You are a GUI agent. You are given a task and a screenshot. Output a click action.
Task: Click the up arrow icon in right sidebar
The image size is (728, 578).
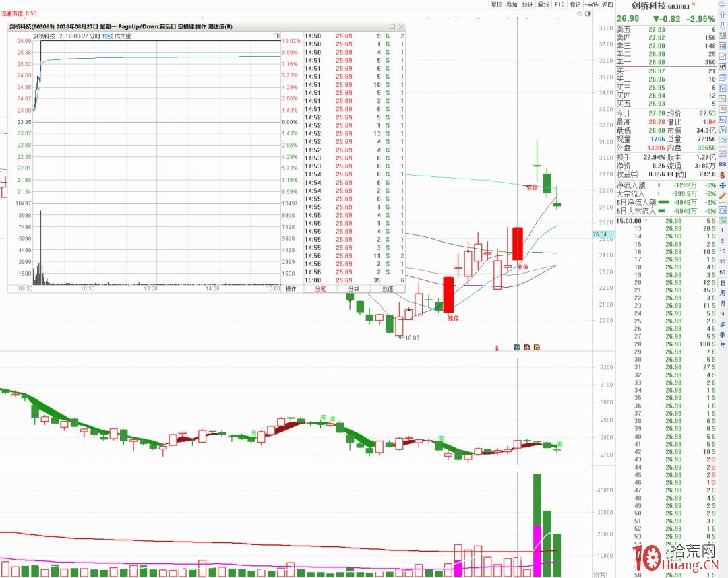click(723, 15)
